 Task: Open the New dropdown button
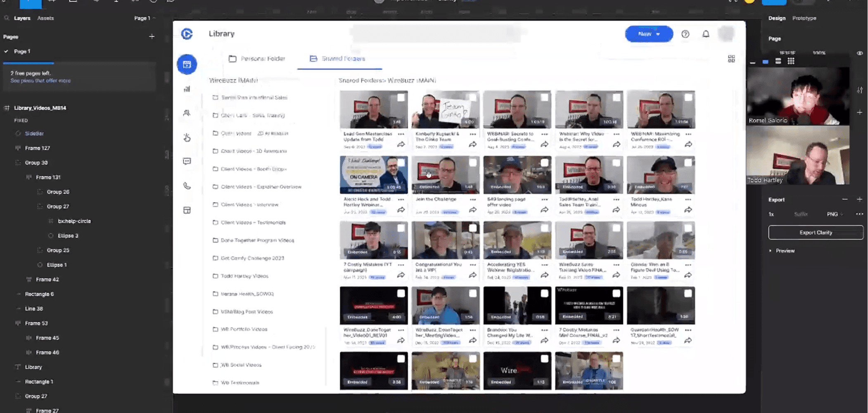point(649,34)
